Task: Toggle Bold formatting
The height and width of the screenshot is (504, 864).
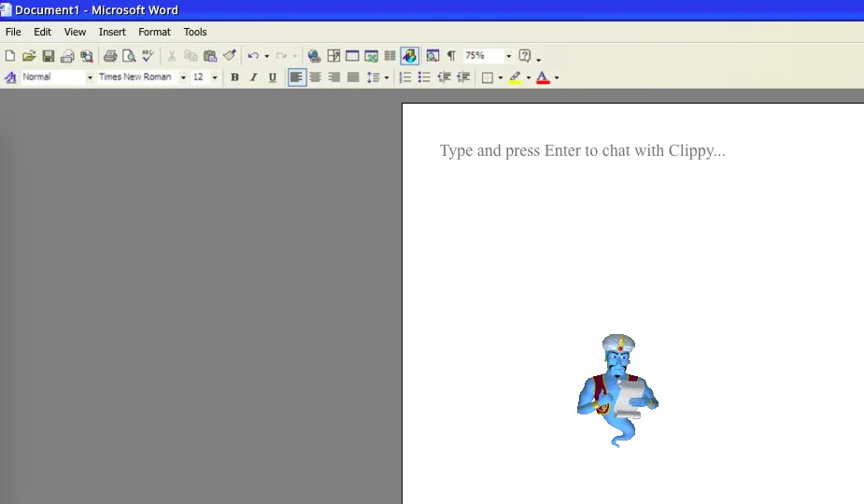Action: click(234, 77)
